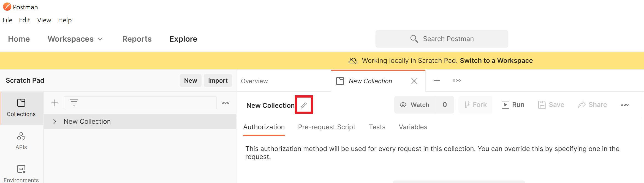Viewport: 644px width, 183px height.
Task: Open collection actions three-dot menu
Action: [x=625, y=105]
